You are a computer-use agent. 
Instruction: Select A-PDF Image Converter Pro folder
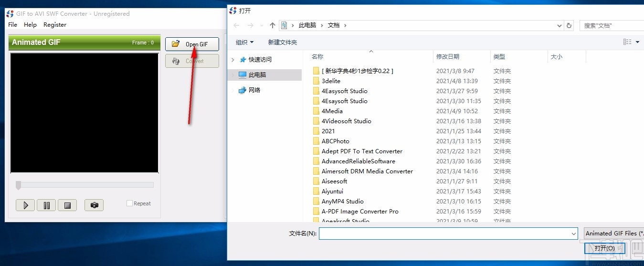click(360, 211)
